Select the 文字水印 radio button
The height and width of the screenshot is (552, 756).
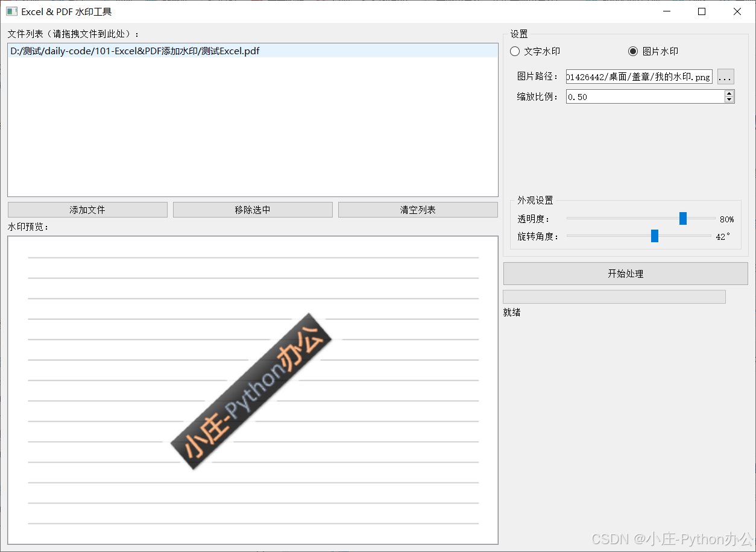tap(515, 51)
